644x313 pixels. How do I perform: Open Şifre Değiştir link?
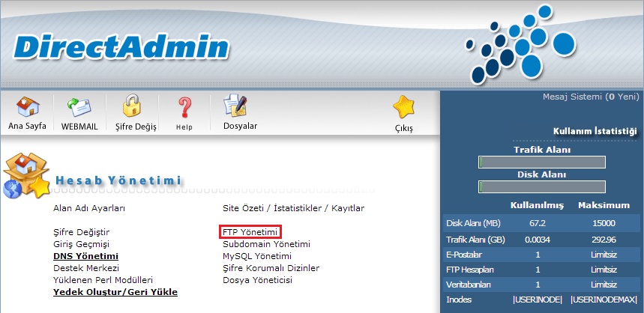[x=81, y=232]
